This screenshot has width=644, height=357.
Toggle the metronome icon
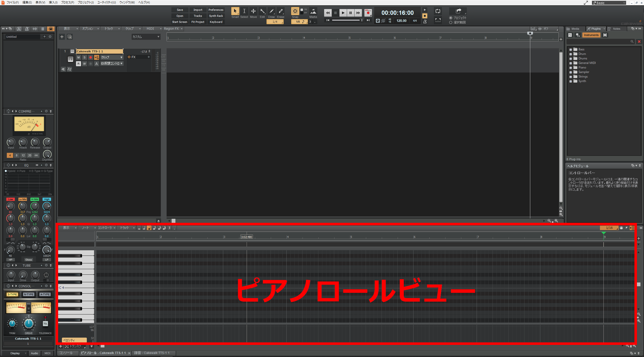coord(425,21)
